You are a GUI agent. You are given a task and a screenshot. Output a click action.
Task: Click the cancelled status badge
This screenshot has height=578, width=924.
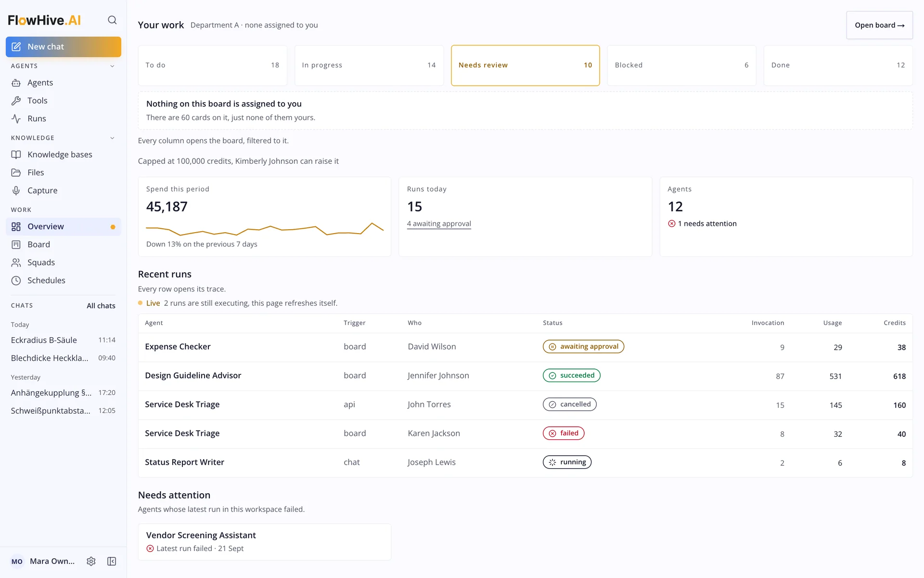coord(570,404)
